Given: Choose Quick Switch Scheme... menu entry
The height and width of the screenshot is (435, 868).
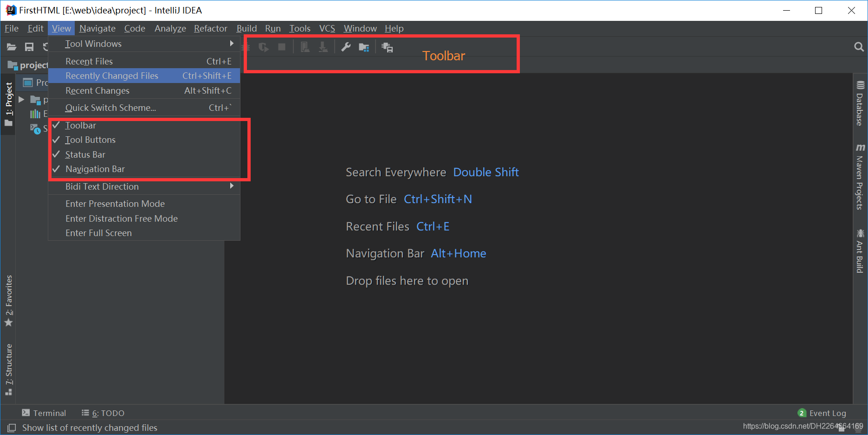Looking at the screenshot, I should 144,108.
